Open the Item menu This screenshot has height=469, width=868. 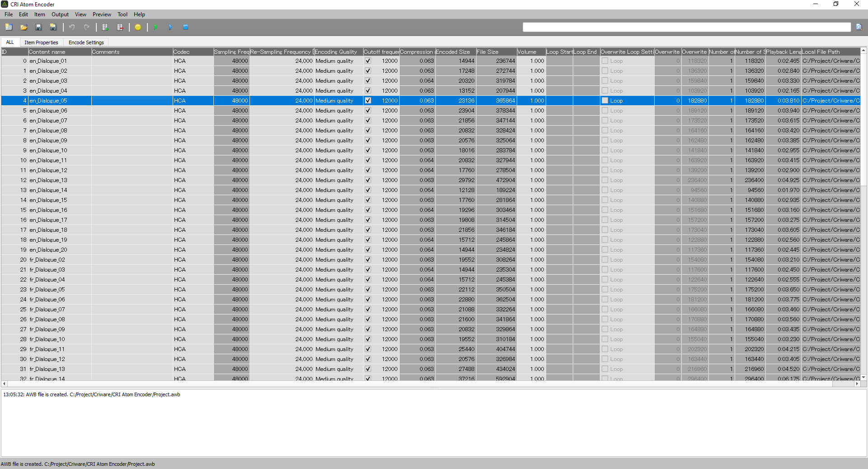[x=40, y=14]
